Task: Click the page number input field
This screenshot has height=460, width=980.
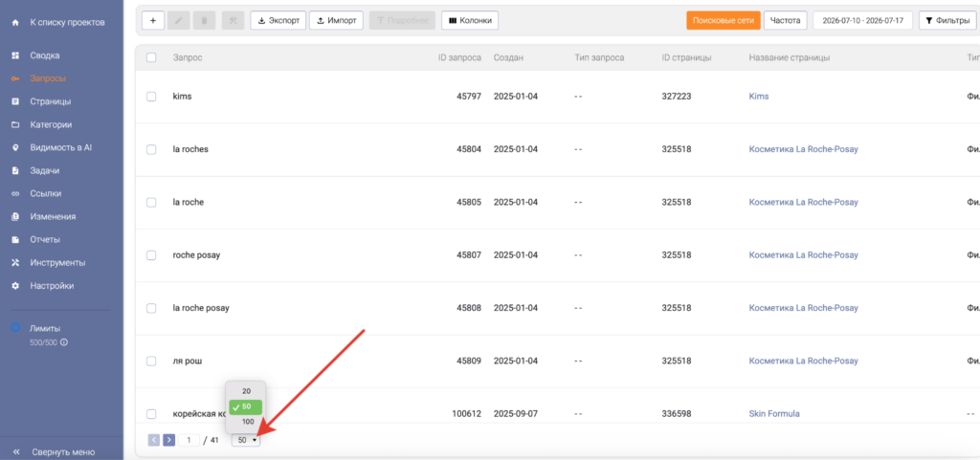Action: tap(189, 440)
